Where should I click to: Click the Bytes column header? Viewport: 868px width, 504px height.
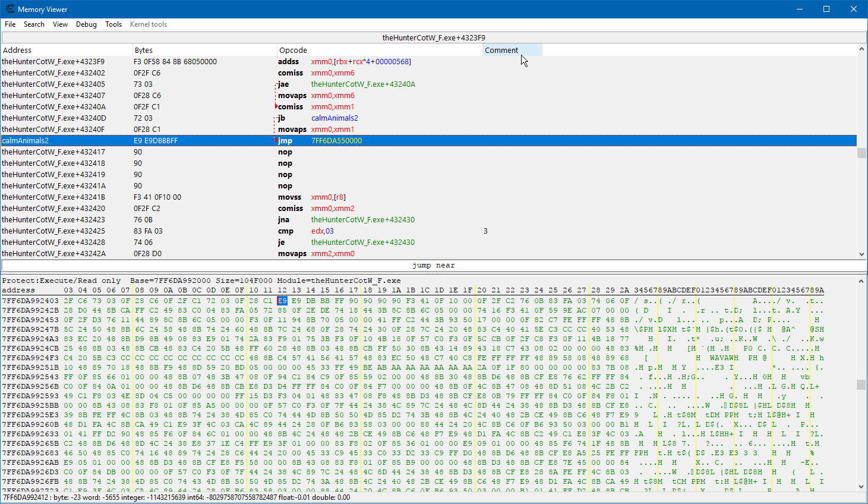click(x=204, y=50)
